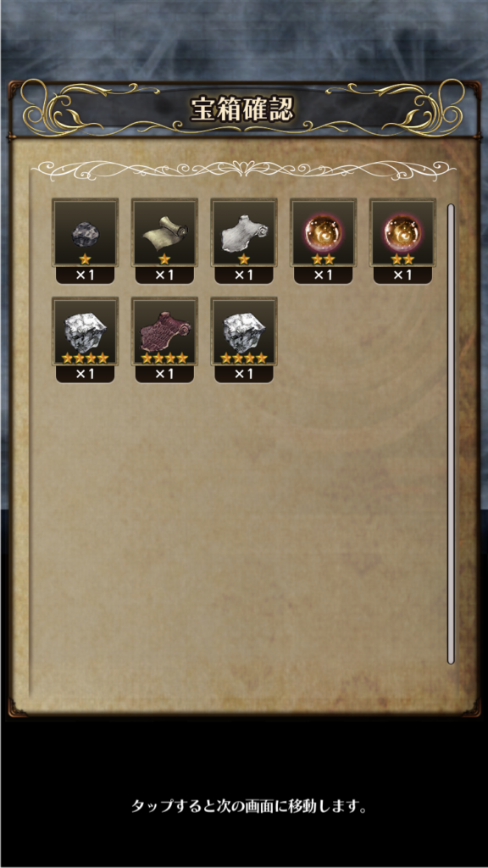
Task: Select the first two-star amber orb
Action: (324, 233)
